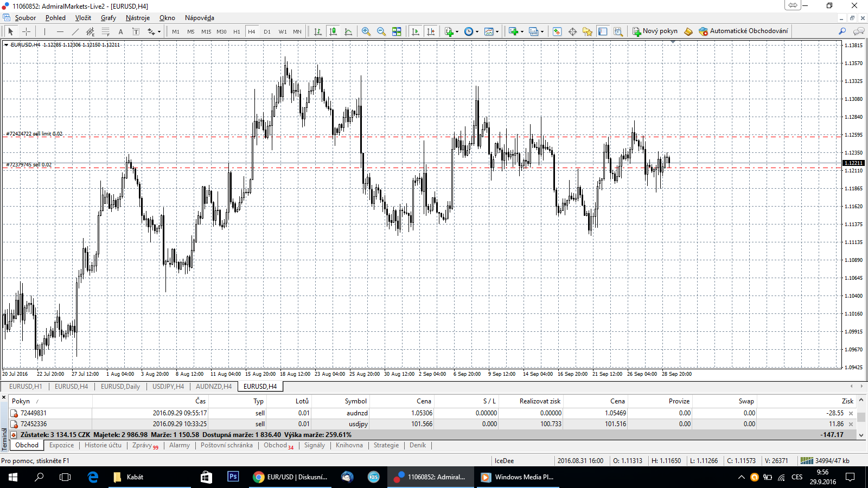Pick the Text label tool (A)
Screen dimensions: 868x488
pos(120,31)
